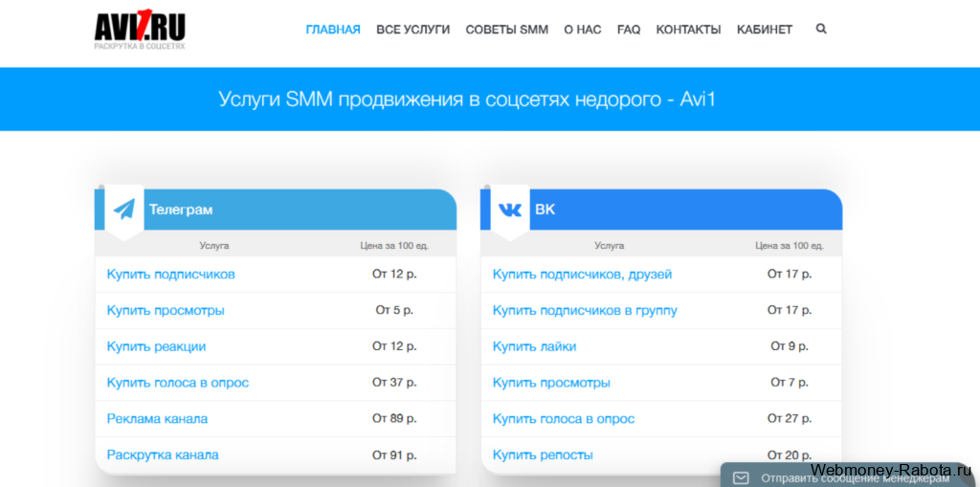Viewport: 980px width, 487px height.
Task: Open Купить лайки link
Action: pos(534,346)
